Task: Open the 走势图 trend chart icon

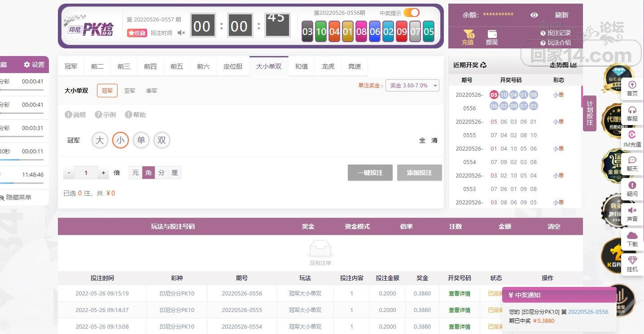Action: (573, 65)
